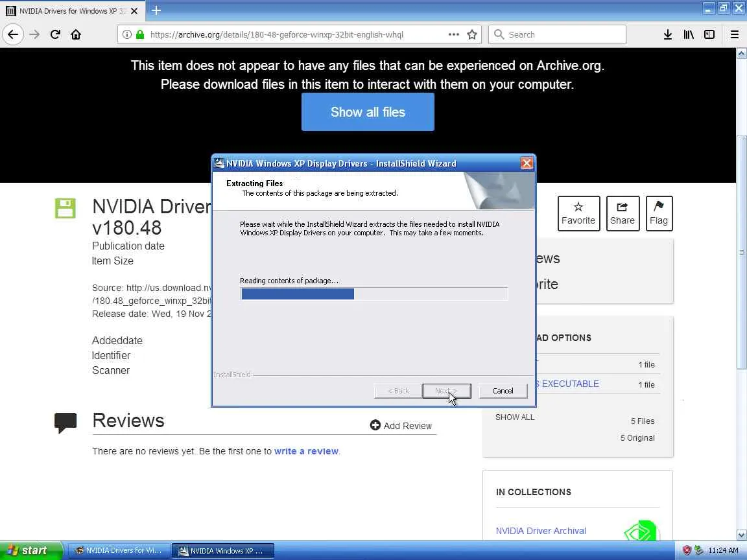Bookmark this page with the star icon
Viewport: 747px width, 560px height.
pyautogui.click(x=471, y=34)
